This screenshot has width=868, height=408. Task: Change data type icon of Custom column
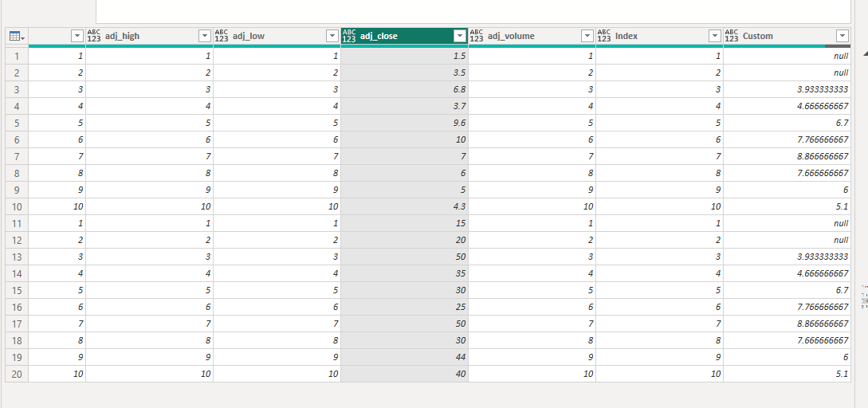[731, 36]
